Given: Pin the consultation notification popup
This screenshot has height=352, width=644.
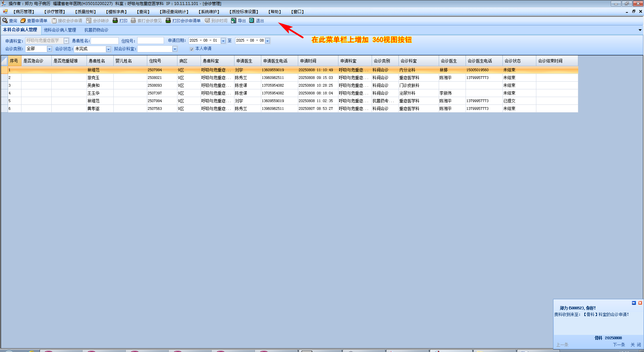Looking at the screenshot, I should 634,303.
